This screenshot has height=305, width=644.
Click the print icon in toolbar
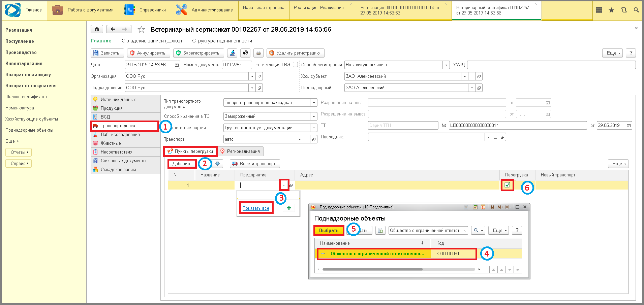(x=258, y=53)
